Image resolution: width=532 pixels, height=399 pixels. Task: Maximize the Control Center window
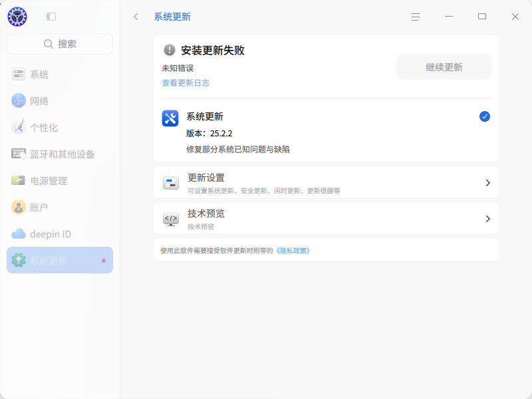482,16
